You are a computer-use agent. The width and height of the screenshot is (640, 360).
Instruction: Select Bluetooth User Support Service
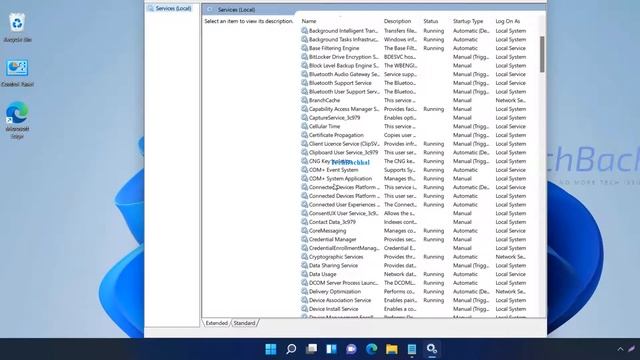coord(414,91)
